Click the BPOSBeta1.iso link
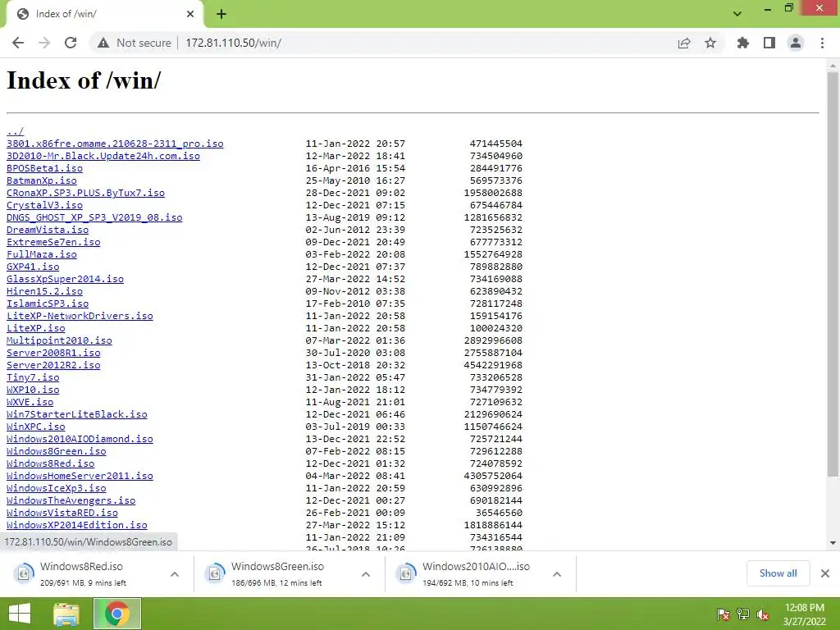Screen dimensions: 840x630 click(44, 168)
